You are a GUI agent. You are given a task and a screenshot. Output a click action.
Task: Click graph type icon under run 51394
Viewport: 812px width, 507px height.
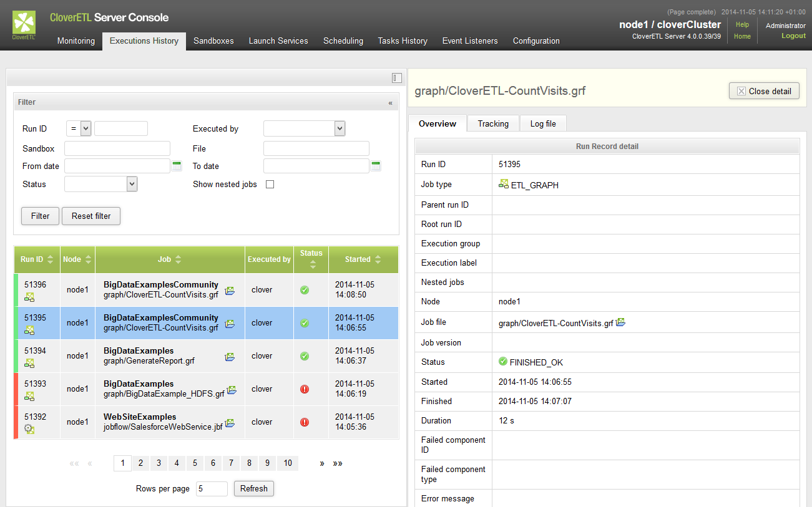(x=29, y=363)
